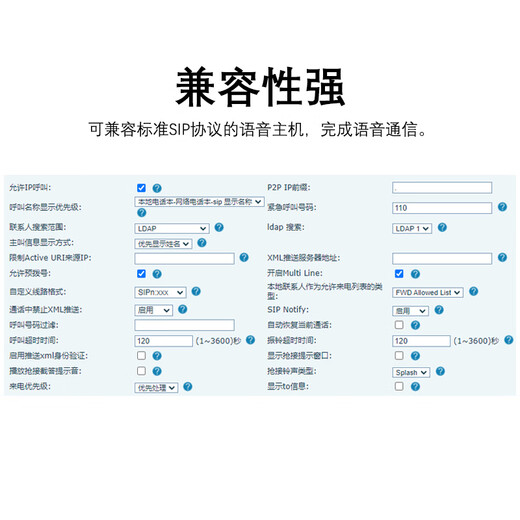Click help icon after 呼叫超时时间 seconds range
Screen dimensions: 520x520
(250, 340)
